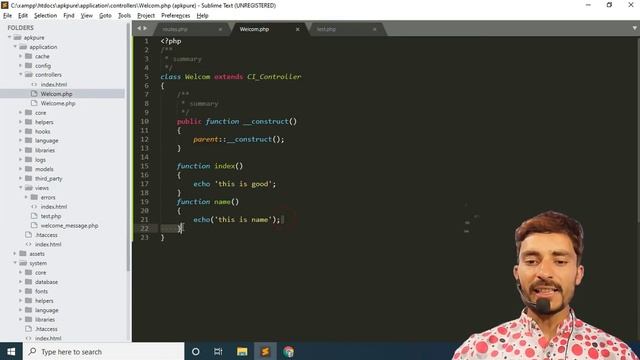Screen dimensions: 640x360
Task: Open the Preferences menu
Action: 176,16
